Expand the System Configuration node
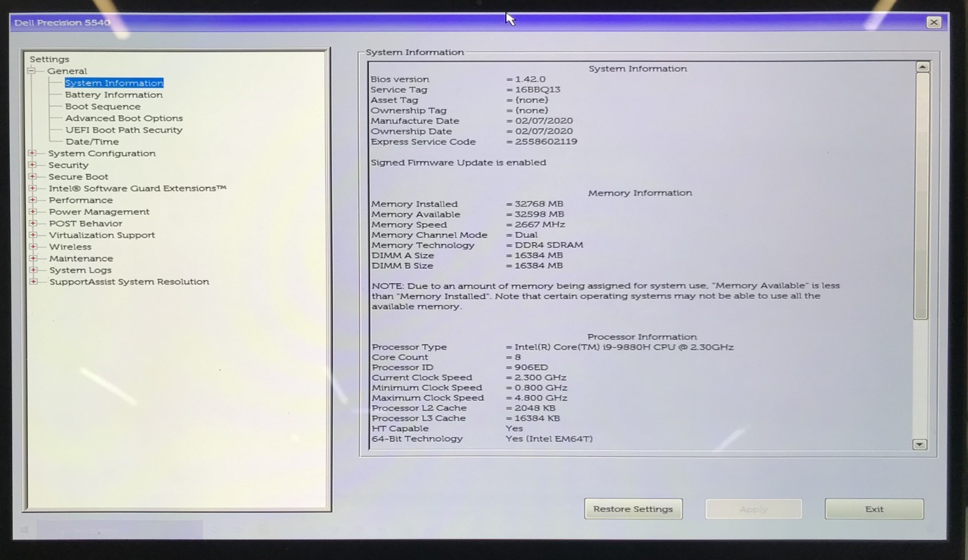 (32, 153)
